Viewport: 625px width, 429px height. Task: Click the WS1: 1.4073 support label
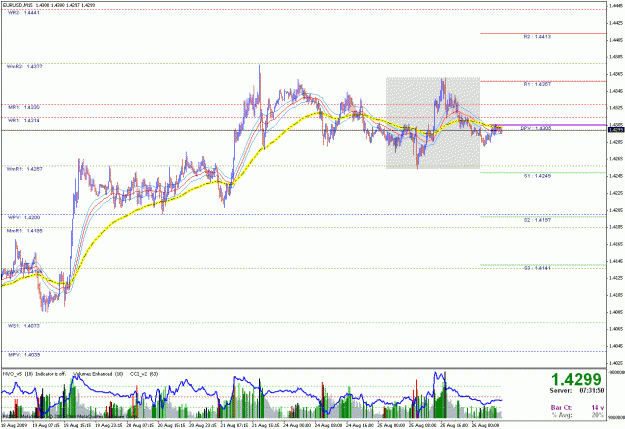click(x=24, y=326)
